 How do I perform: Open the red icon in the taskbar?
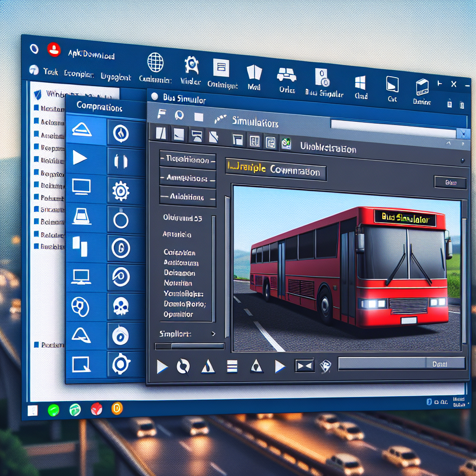[97, 409]
